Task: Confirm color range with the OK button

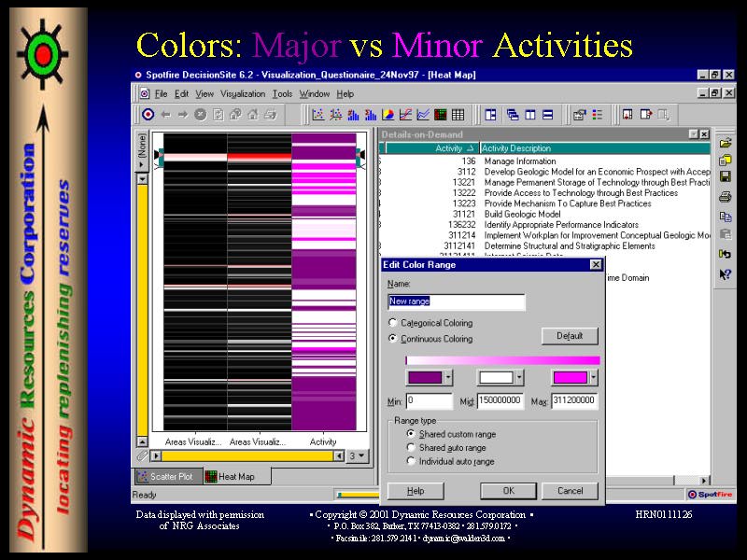Action: [x=508, y=491]
